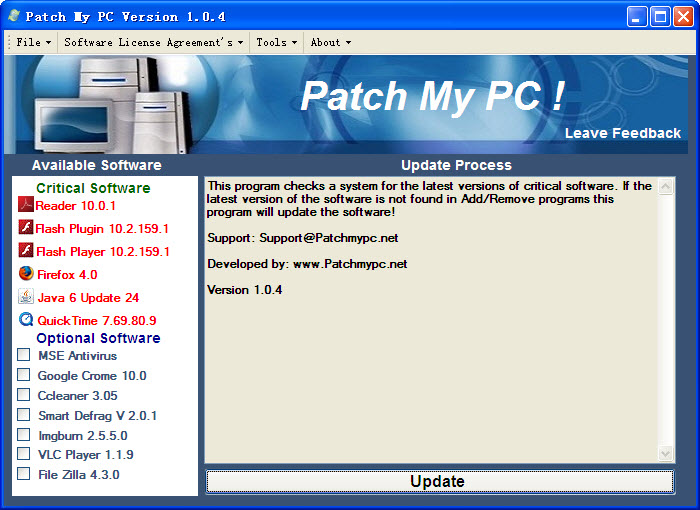Click the Update button
The width and height of the screenshot is (700, 510).
coord(440,481)
